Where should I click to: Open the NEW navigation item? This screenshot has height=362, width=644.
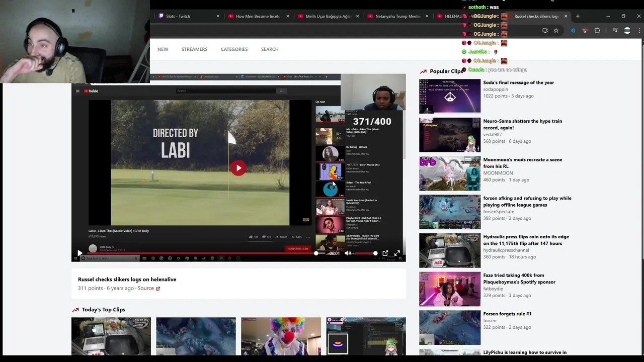[163, 49]
